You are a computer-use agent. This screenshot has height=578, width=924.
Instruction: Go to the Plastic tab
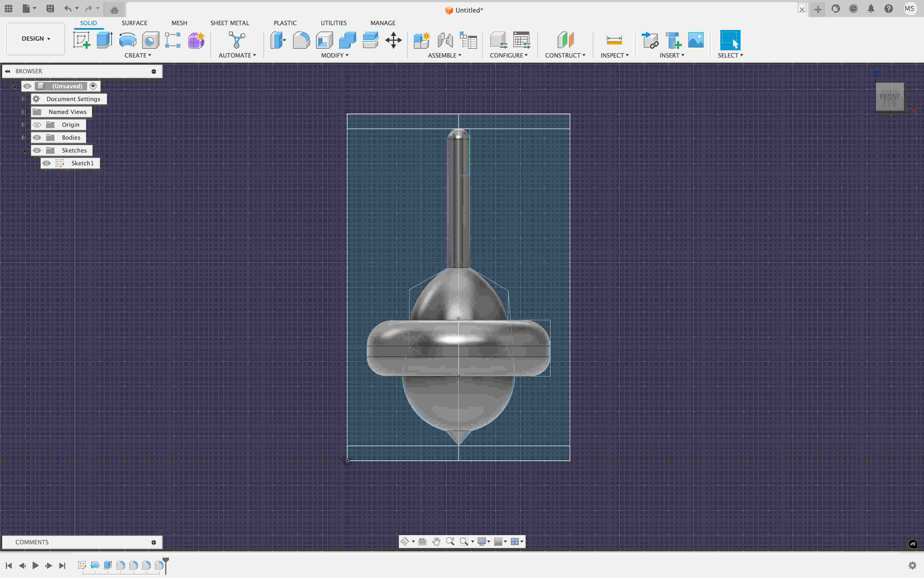(285, 23)
